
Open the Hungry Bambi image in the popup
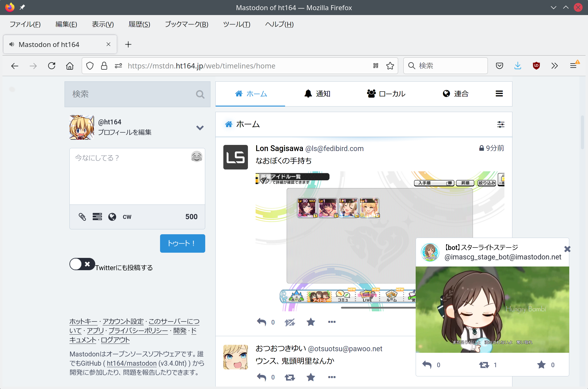tap(492, 309)
